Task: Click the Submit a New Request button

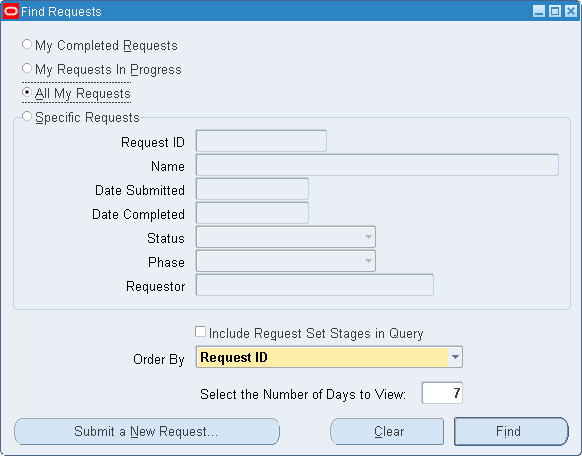Action: point(147,432)
